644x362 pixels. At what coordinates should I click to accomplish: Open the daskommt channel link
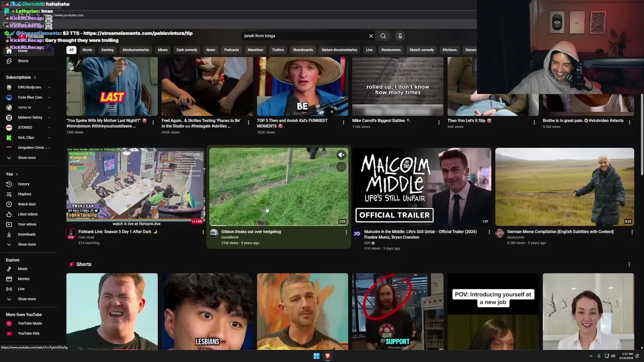tap(516, 237)
